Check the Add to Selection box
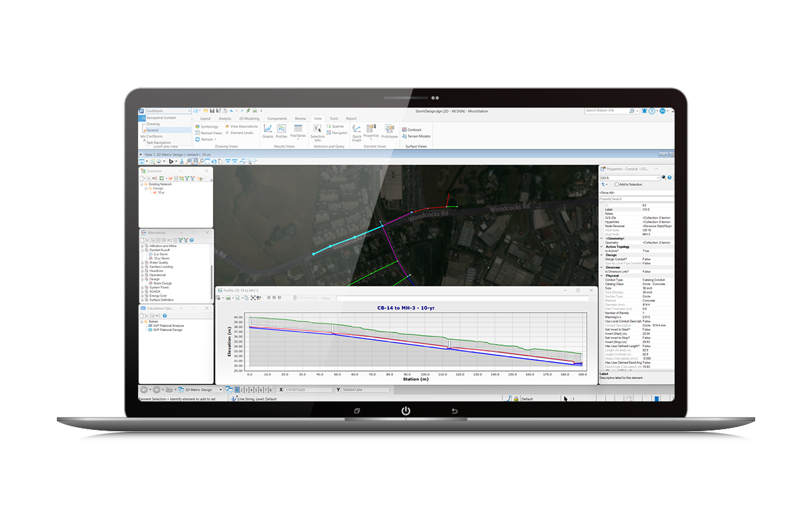The image size is (812, 528). tap(617, 185)
